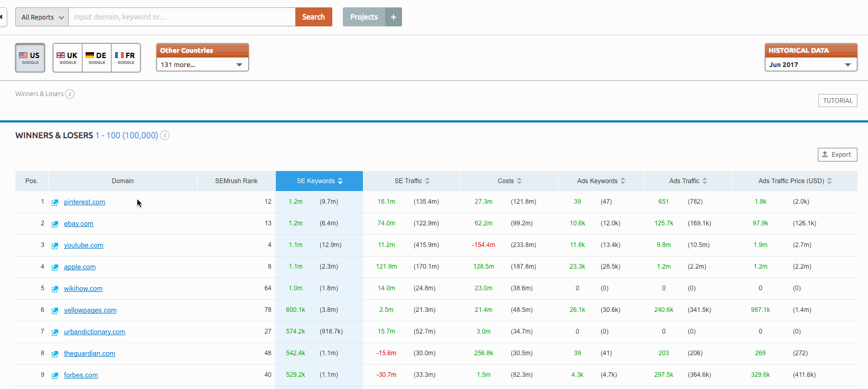Open yellowpages.com domain link
Image resolution: width=868 pixels, height=389 pixels.
(90, 310)
